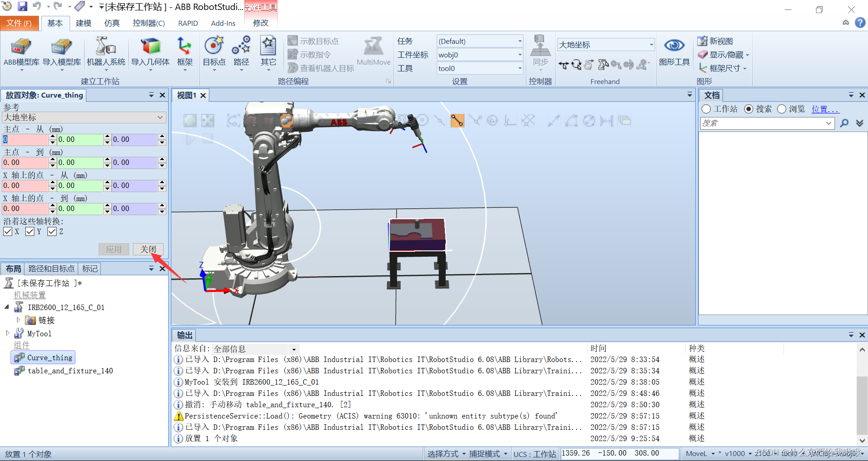Image resolution: width=868 pixels, height=461 pixels.
Task: Click the Save icon in title bar
Action: click(x=22, y=6)
